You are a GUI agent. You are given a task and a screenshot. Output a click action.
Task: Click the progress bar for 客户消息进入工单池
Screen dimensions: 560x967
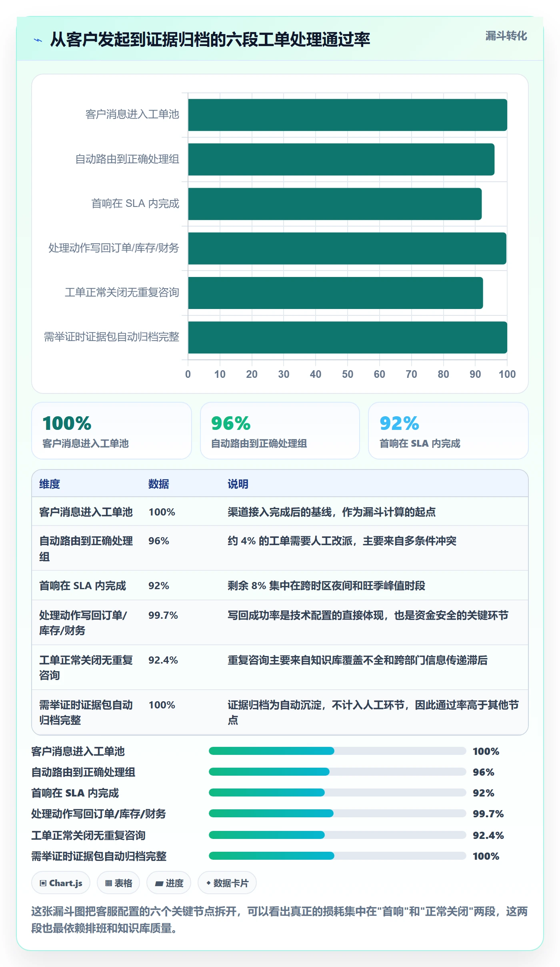(338, 751)
